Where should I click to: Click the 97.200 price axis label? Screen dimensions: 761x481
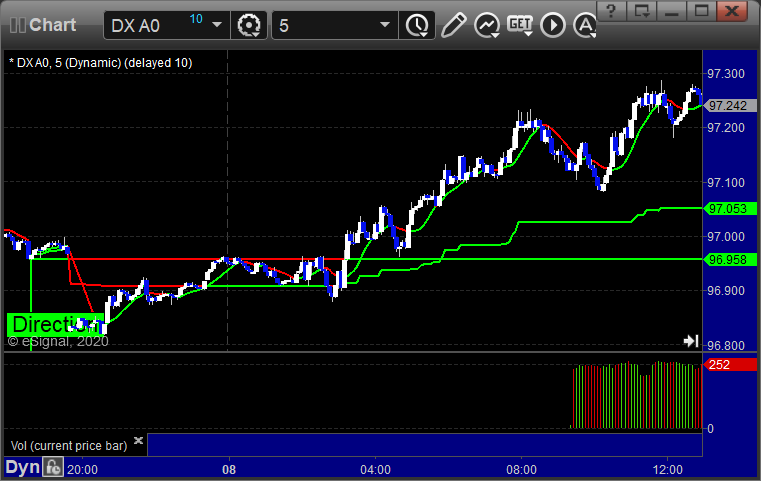coord(726,128)
